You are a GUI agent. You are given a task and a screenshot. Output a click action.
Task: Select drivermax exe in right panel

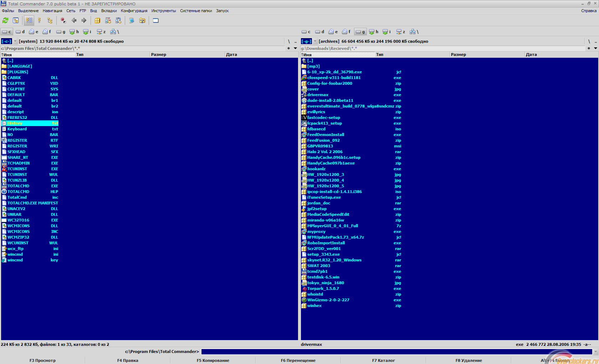[351, 95]
